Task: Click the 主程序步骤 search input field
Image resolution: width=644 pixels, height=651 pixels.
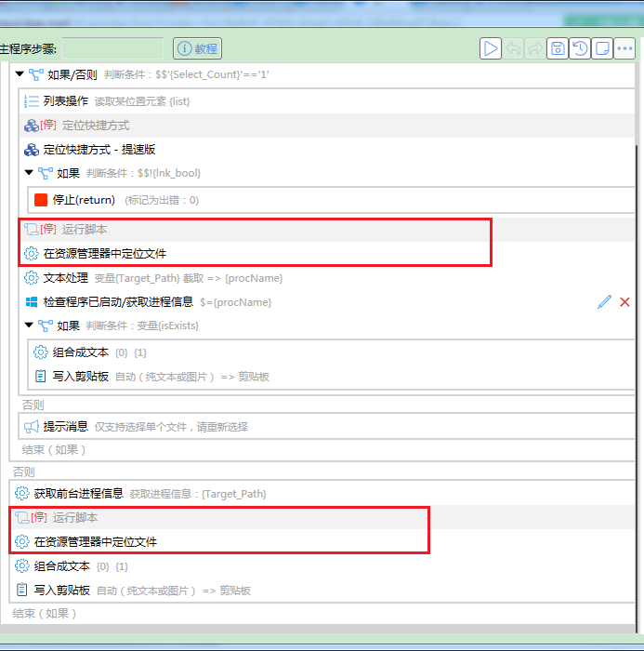Action: click(112, 48)
